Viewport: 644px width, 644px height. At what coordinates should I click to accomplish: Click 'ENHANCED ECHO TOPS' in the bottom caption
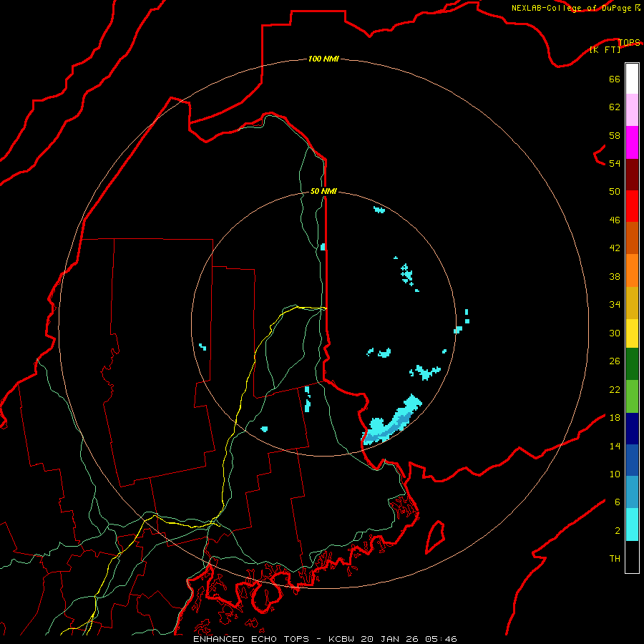[x=251, y=639]
